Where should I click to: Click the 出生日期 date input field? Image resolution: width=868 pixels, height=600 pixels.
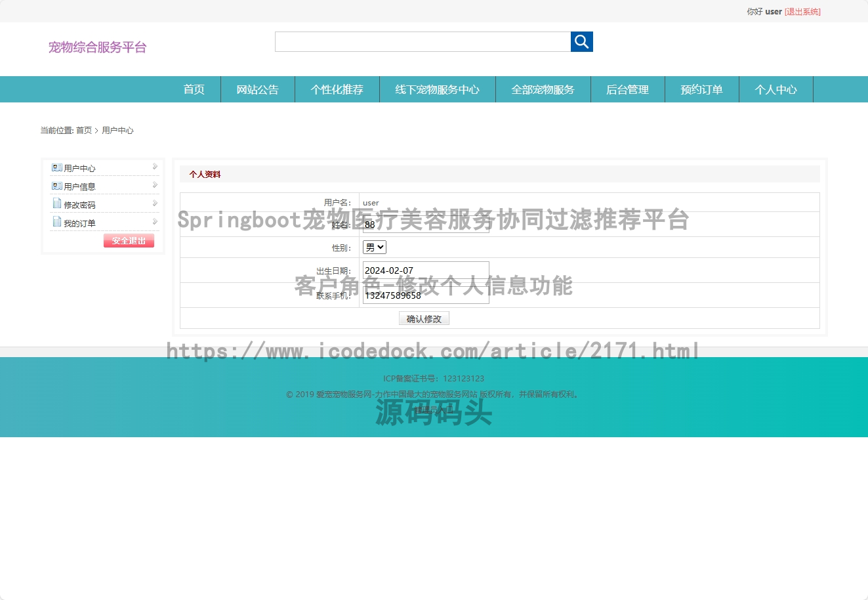426,270
